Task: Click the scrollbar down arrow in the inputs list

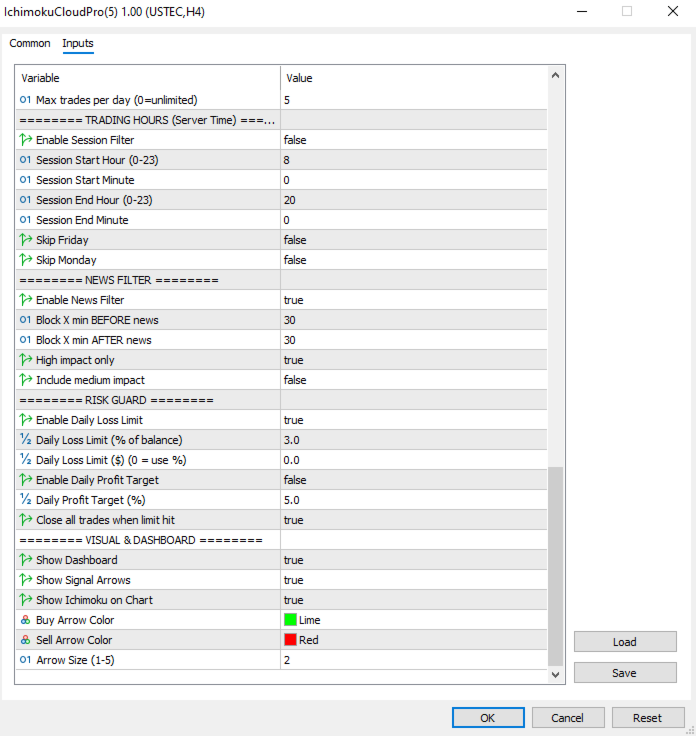Action: click(x=556, y=675)
